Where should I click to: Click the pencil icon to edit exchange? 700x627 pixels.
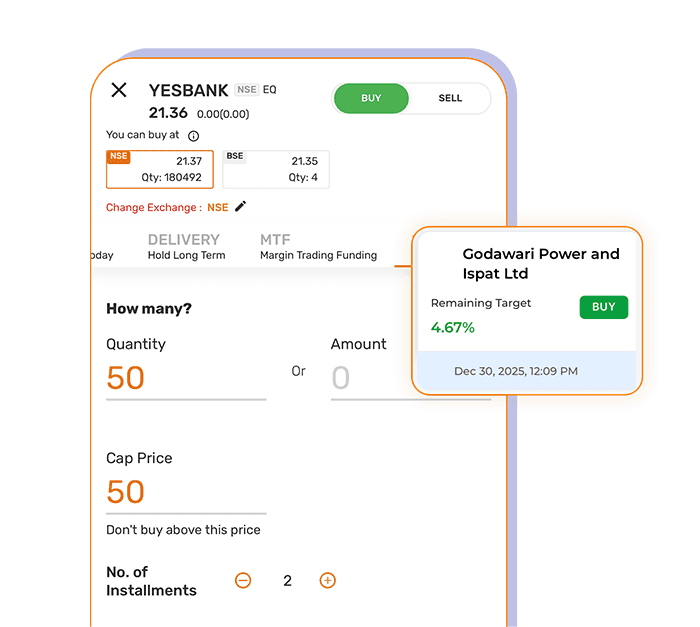coord(241,207)
